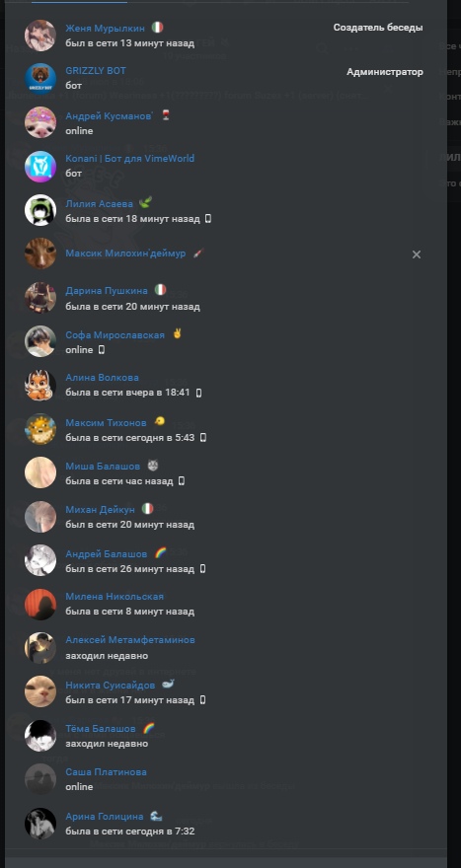Click rainbow emoji next to Андрей Балашов
Viewport: 461px width, 868px height.
[161, 553]
